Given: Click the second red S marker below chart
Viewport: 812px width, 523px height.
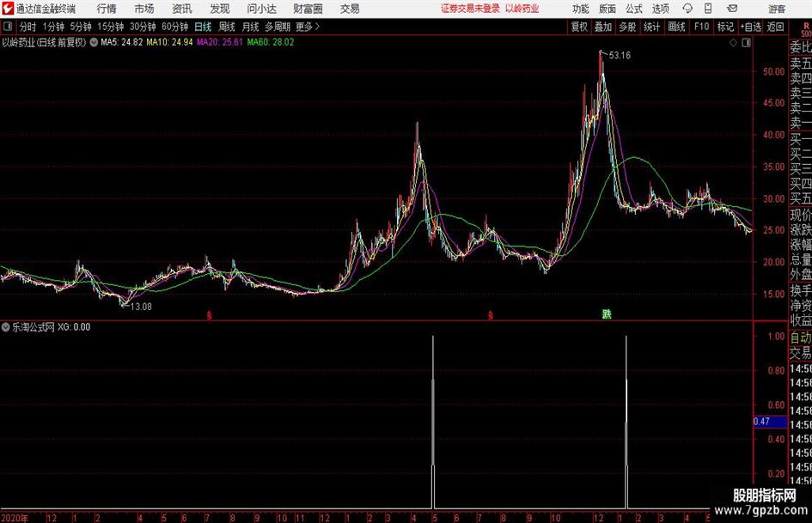Looking at the screenshot, I should click(x=490, y=315).
